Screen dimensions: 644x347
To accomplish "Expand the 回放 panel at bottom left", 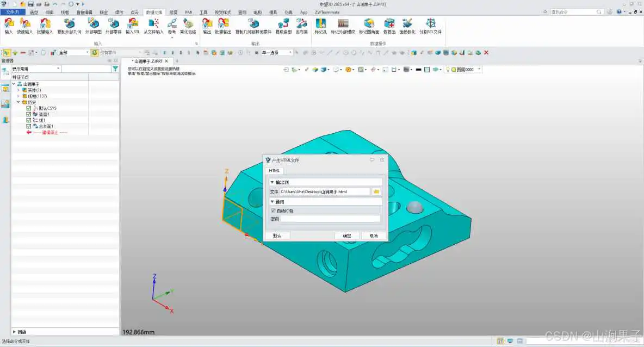I will tap(14, 332).
